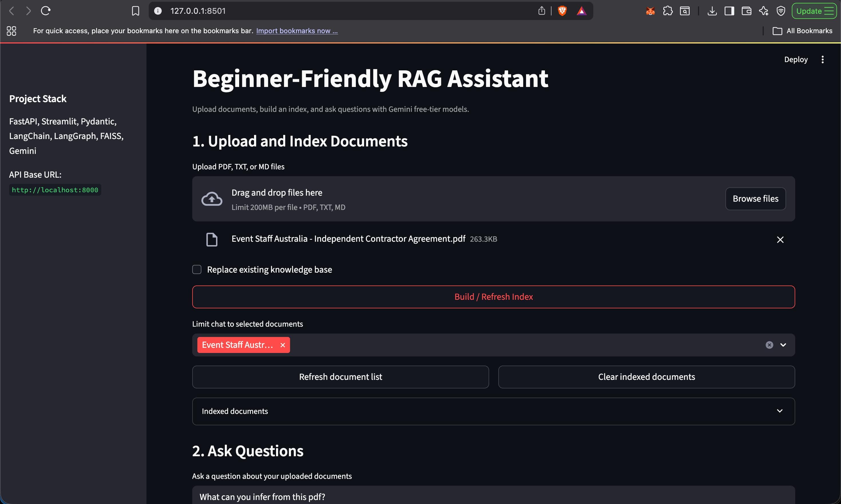Open the MetaMask fox extension icon
The image size is (841, 504).
650,11
